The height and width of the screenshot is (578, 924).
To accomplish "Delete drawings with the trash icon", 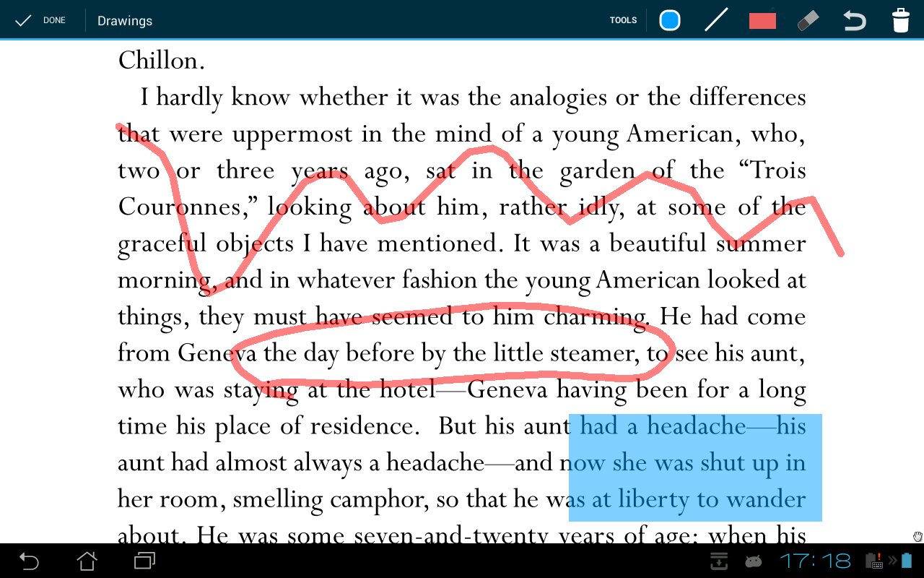I will pos(901,20).
